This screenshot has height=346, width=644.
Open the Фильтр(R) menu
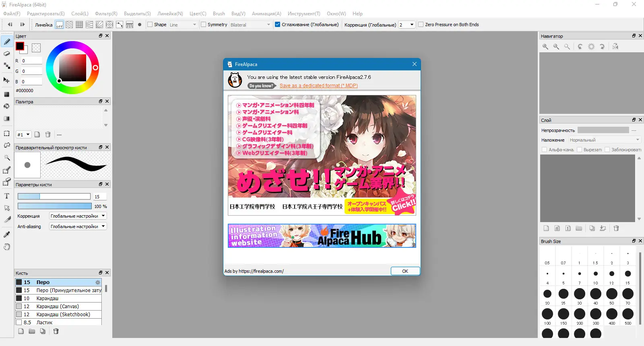click(x=106, y=14)
